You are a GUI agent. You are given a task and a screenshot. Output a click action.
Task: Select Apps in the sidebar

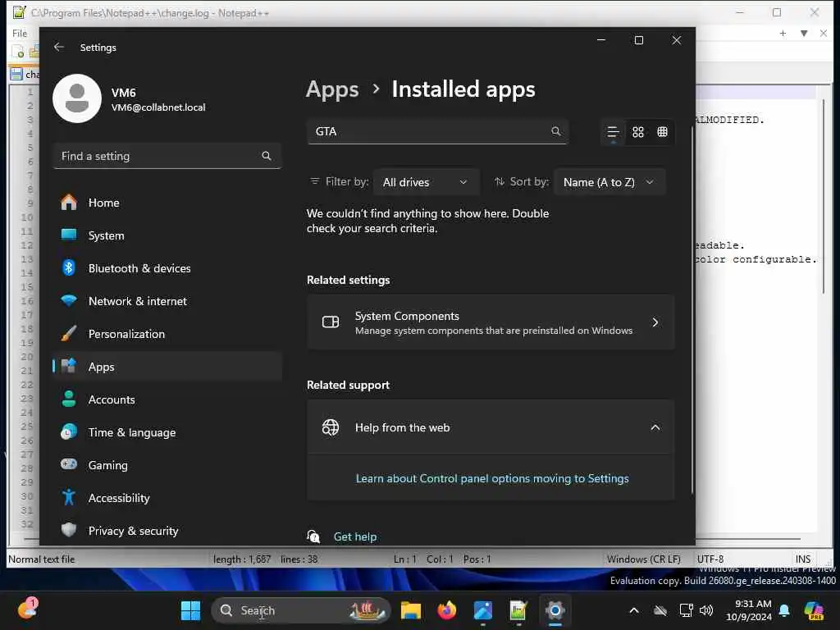pos(167,367)
